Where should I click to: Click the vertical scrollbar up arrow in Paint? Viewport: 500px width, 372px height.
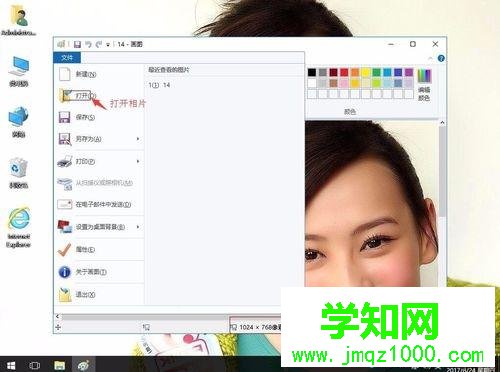click(x=442, y=123)
